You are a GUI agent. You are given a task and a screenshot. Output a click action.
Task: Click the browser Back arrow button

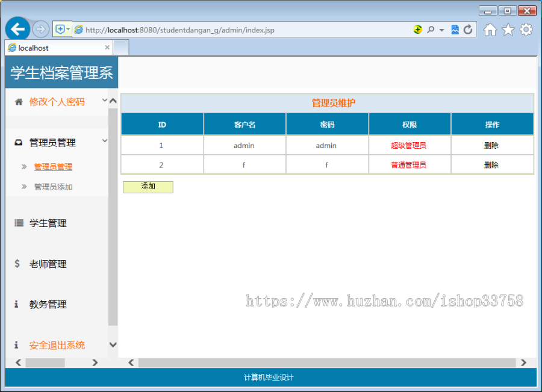17,29
